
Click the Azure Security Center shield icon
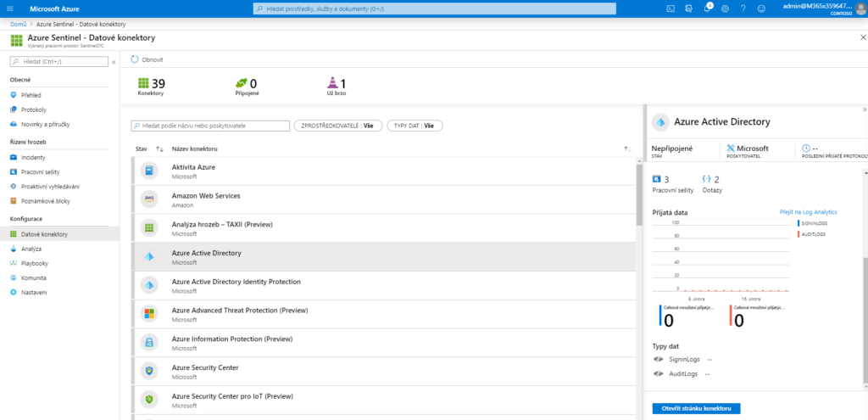[149, 372]
